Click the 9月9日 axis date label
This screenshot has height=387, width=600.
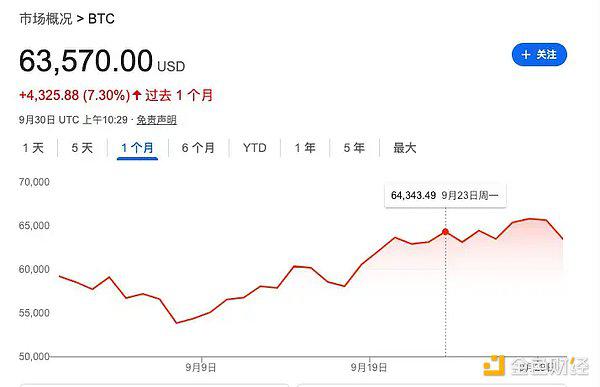coord(201,367)
